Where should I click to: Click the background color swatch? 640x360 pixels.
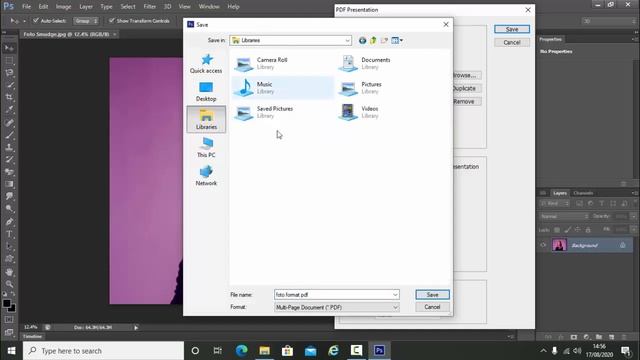13,309
